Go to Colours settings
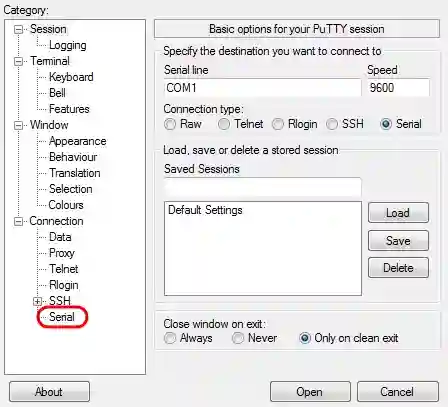Viewport: 448px width, 407px height. (66, 205)
